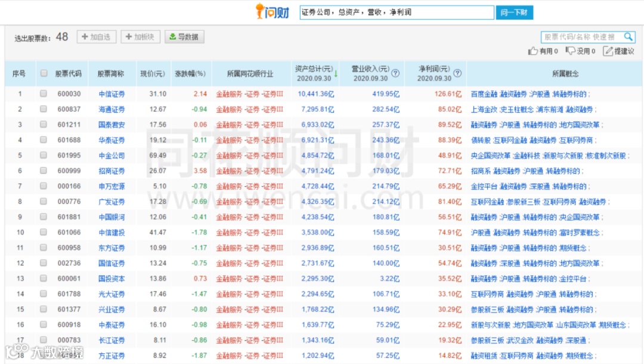Toggle the select-all checkbox in header
The width and height of the screenshot is (644, 364).
click(44, 73)
